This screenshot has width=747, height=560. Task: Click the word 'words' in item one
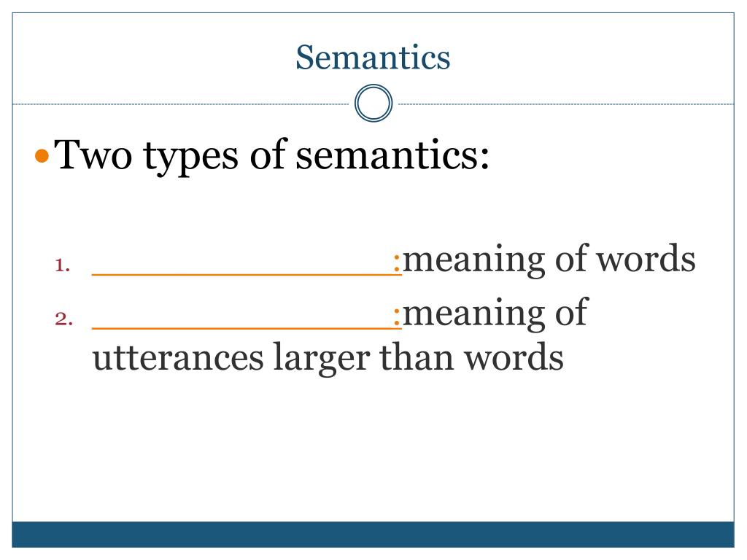click(x=646, y=258)
